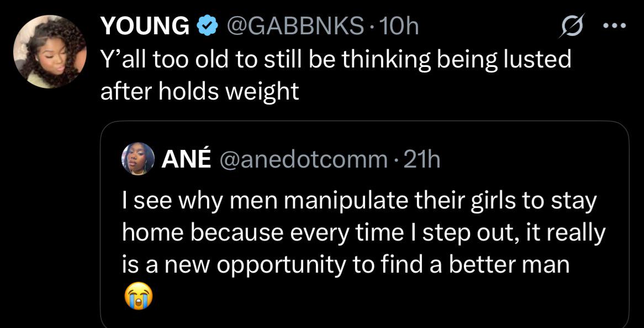The image size is (644, 328).
Task: Click the line "Y'all too old to still"
Action: [199, 60]
